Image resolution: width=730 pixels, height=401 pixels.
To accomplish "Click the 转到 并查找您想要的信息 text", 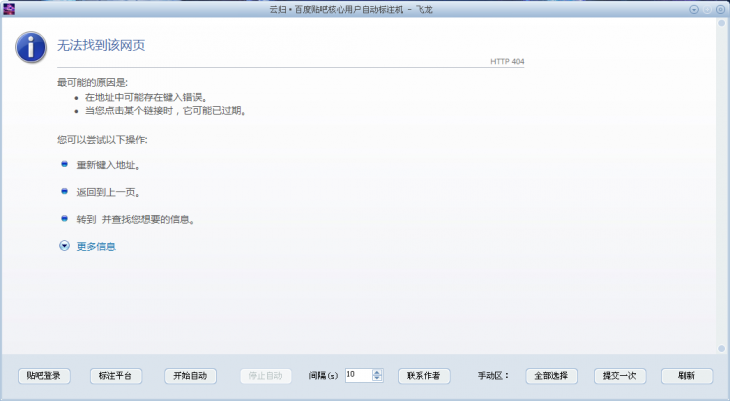I will pos(135,219).
